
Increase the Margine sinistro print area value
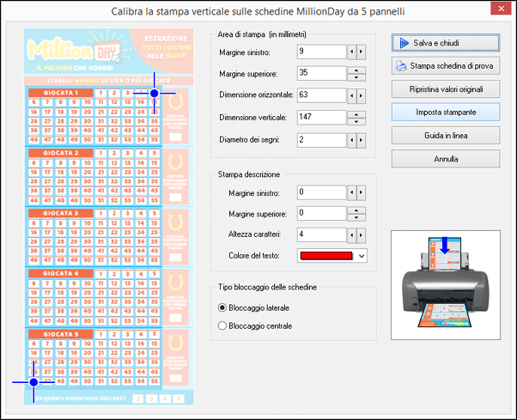pos(362,52)
